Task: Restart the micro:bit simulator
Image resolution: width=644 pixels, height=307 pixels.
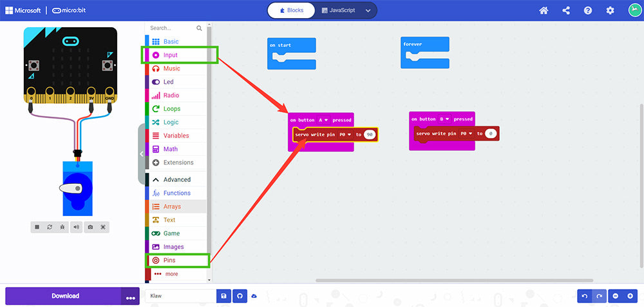Action: (x=50, y=227)
